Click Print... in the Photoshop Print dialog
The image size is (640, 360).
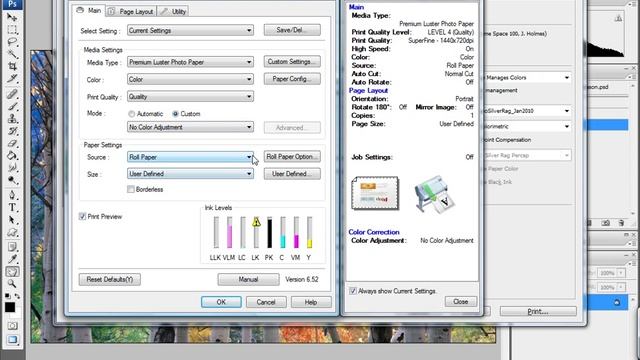click(x=538, y=311)
